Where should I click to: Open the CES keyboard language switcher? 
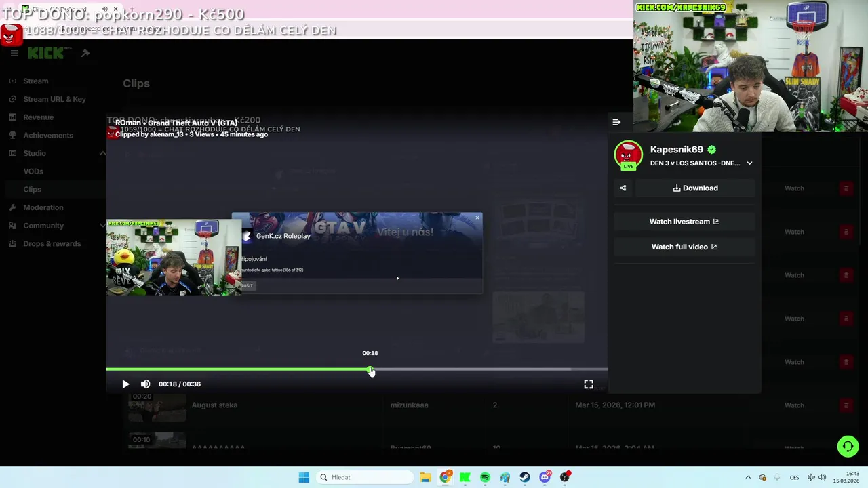click(794, 477)
